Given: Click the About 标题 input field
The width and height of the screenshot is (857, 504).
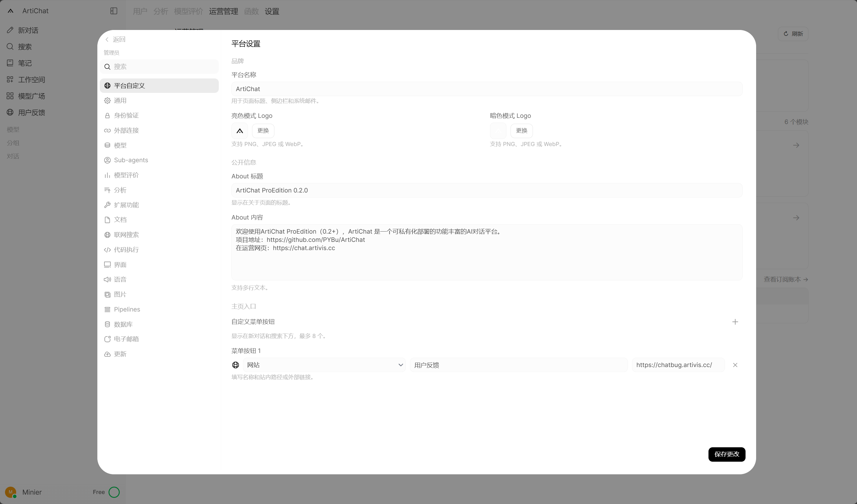Looking at the screenshot, I should coord(487,190).
